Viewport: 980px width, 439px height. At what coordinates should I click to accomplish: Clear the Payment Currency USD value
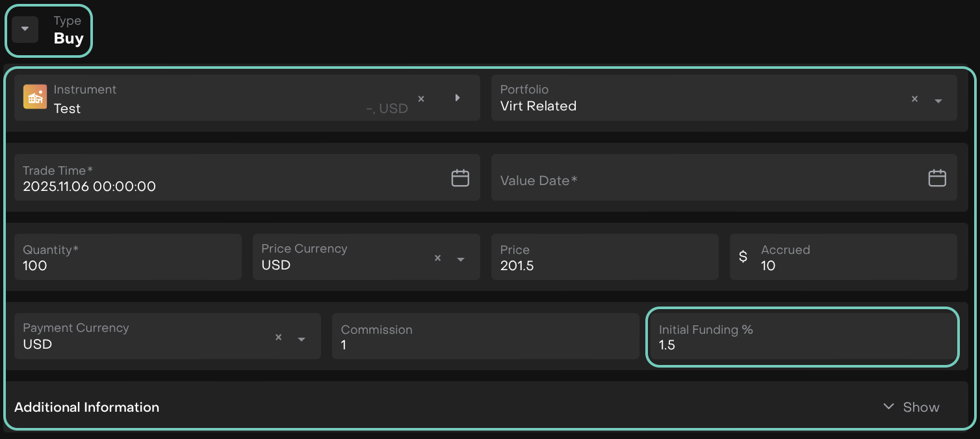278,337
